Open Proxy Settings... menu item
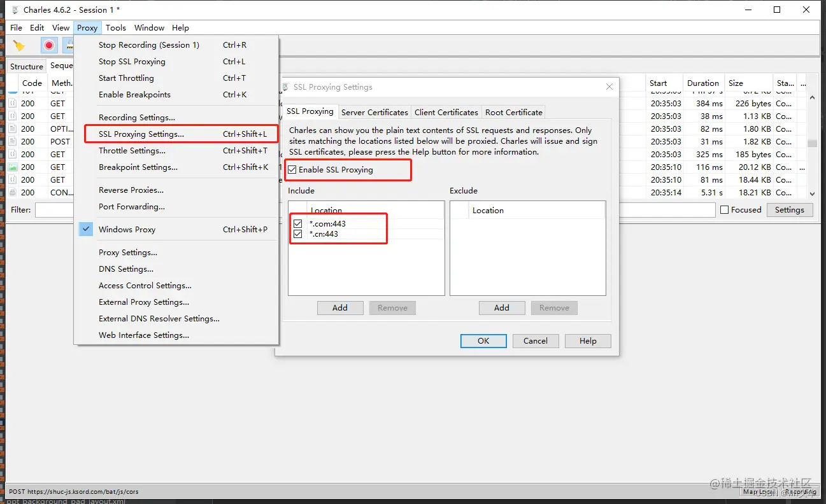826x504 pixels. pos(176,253)
